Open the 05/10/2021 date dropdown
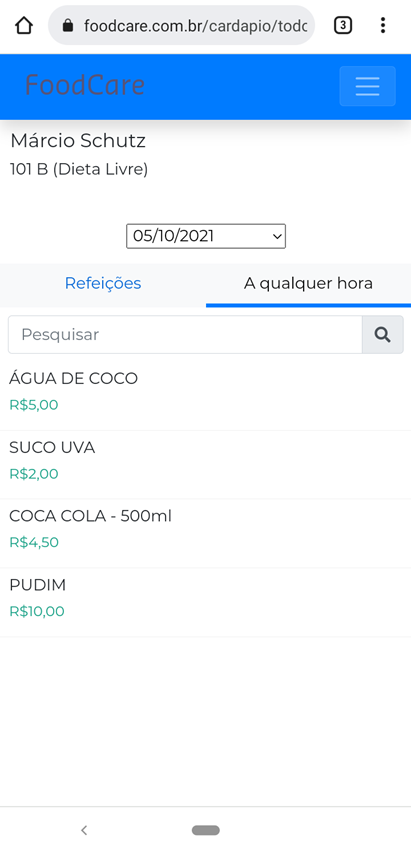 point(206,236)
